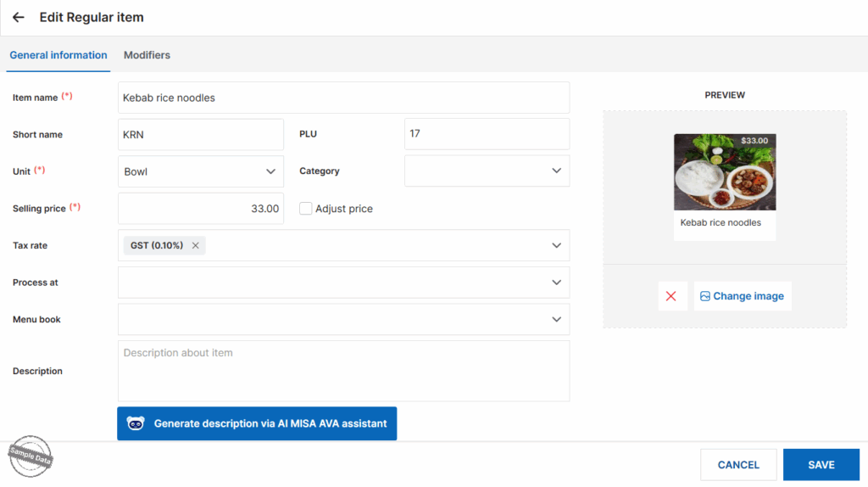Open the Process at dropdown
The image size is (868, 487).
tap(344, 283)
